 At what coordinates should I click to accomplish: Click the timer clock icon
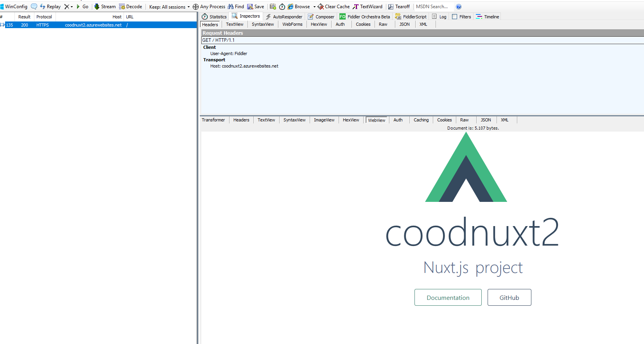[x=282, y=7]
